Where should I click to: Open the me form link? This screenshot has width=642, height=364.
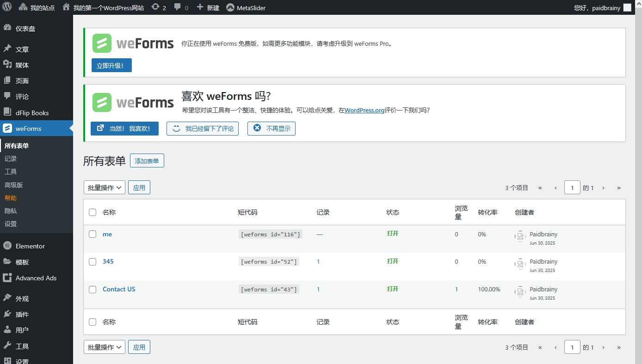click(x=107, y=234)
